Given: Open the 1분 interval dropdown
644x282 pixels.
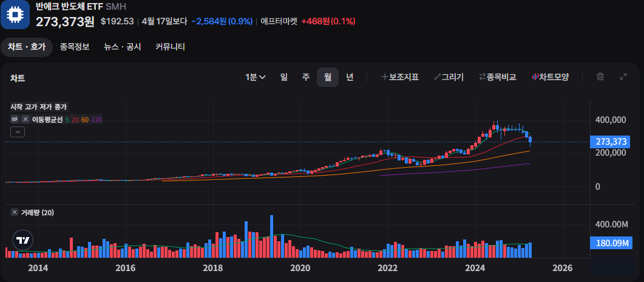Looking at the screenshot, I should click(256, 77).
